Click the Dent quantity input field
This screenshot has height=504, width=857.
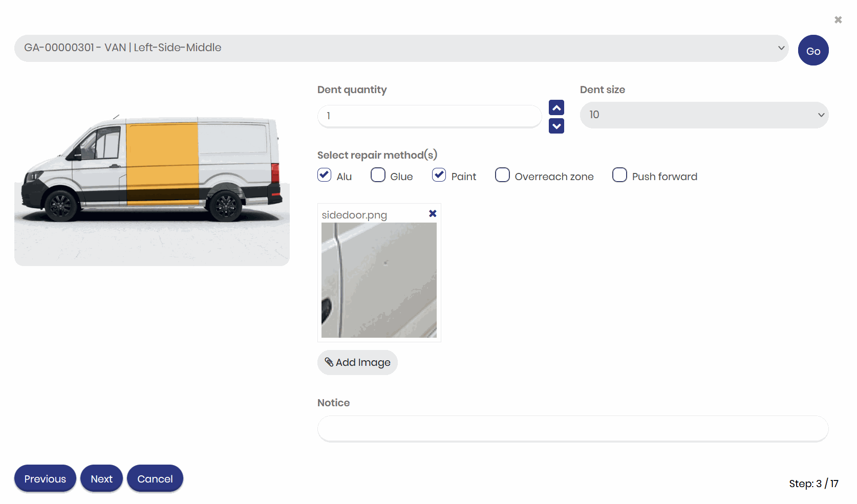pyautogui.click(x=429, y=116)
